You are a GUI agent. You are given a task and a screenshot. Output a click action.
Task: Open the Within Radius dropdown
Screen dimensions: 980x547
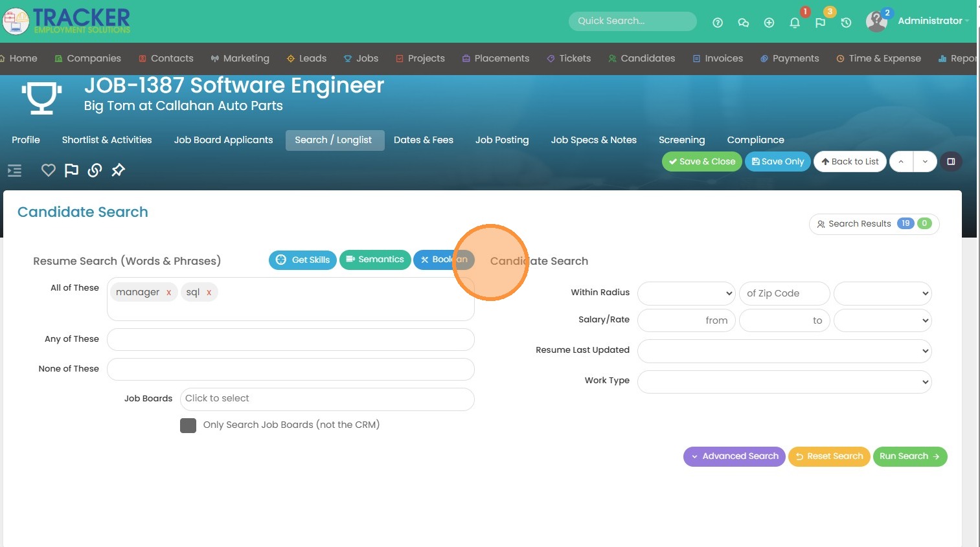click(686, 293)
